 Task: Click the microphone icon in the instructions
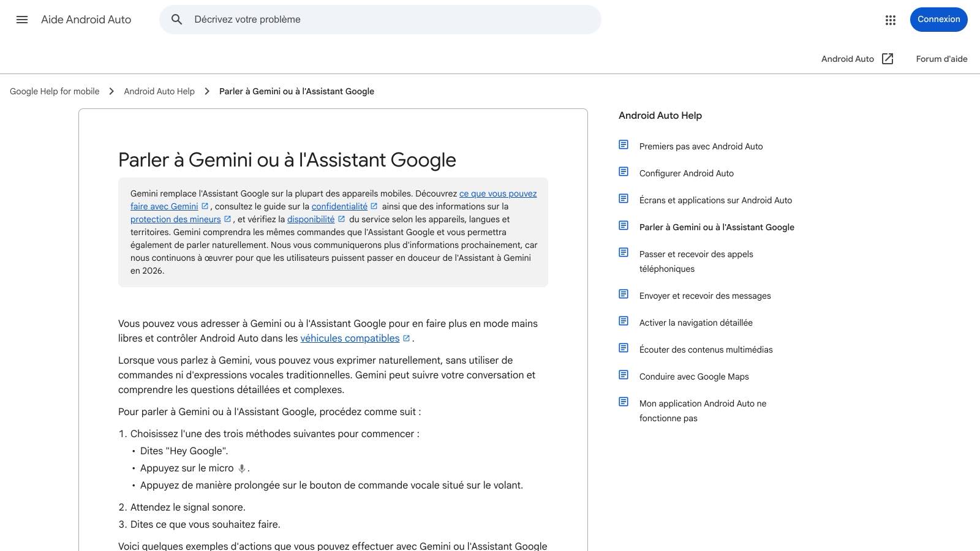[242, 468]
